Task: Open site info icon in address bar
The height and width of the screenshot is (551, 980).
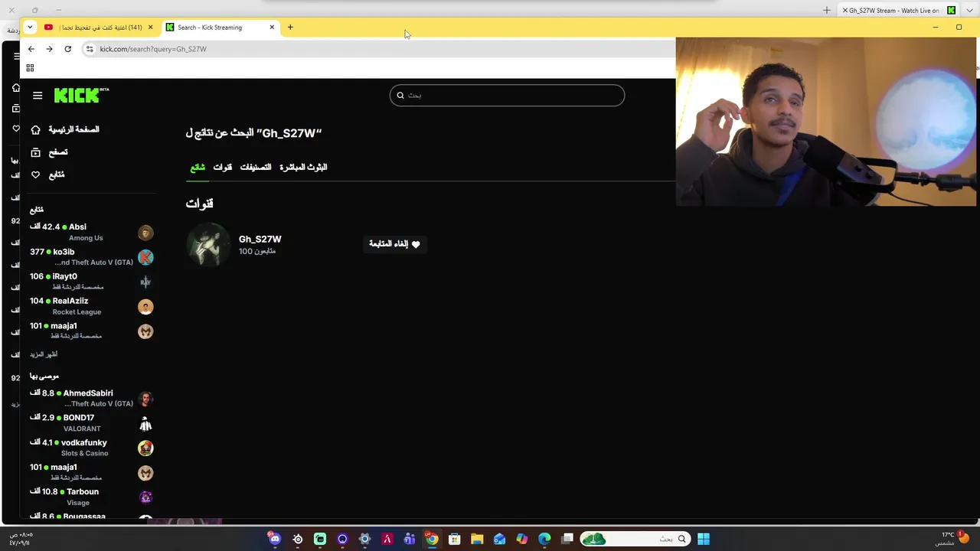Action: pyautogui.click(x=90, y=49)
